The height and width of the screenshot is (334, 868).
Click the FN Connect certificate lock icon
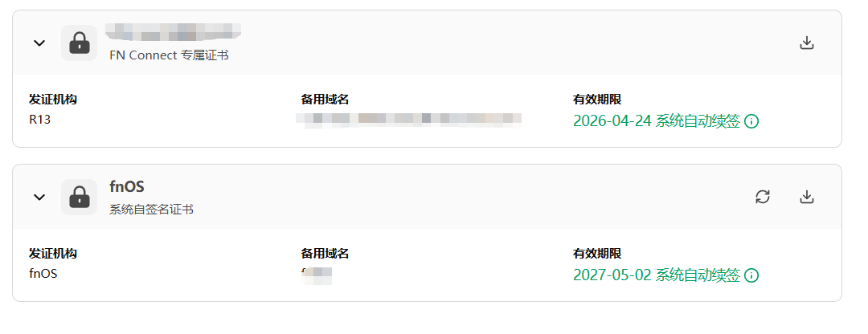click(79, 43)
